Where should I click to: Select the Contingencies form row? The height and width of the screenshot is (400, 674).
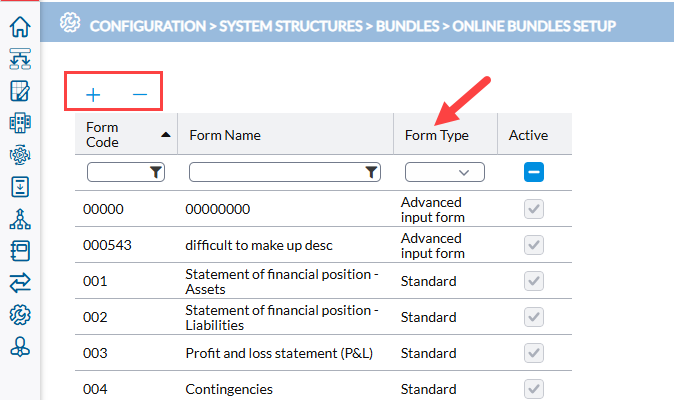click(x=323, y=389)
